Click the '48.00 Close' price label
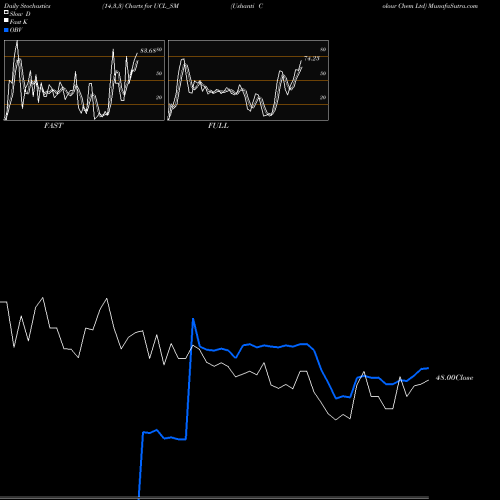500x500 pixels. [x=454, y=378]
